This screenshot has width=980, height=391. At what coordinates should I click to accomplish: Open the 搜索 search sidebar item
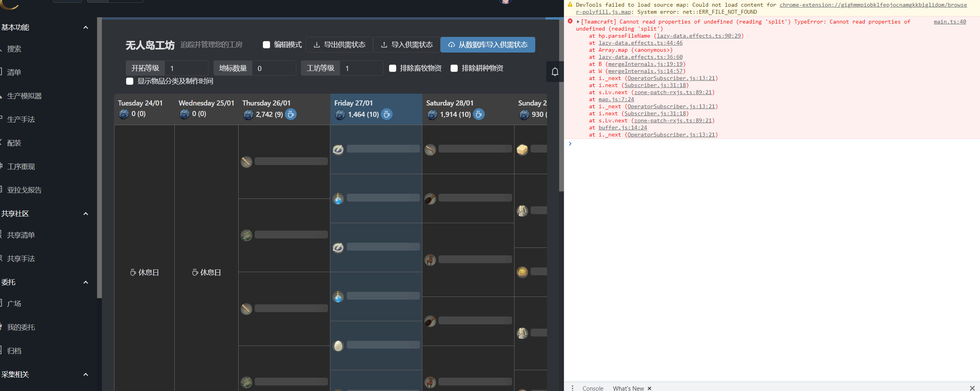coord(14,49)
